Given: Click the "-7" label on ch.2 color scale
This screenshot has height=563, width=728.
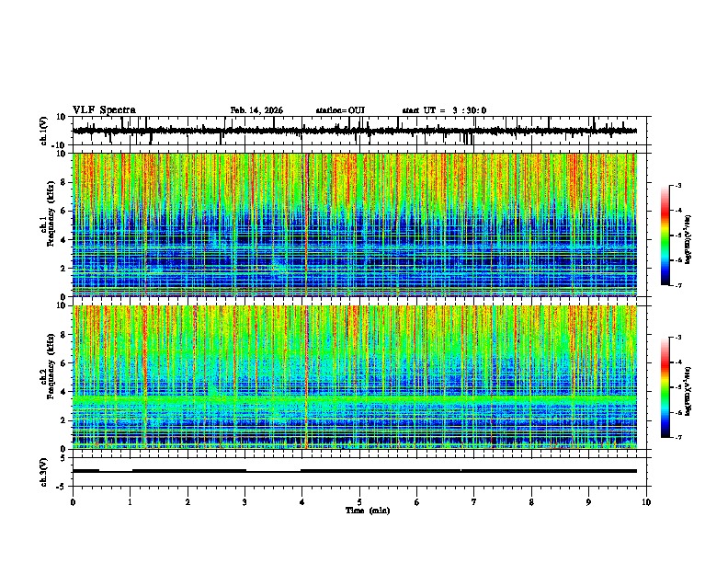Looking at the screenshot, I should 677,437.
